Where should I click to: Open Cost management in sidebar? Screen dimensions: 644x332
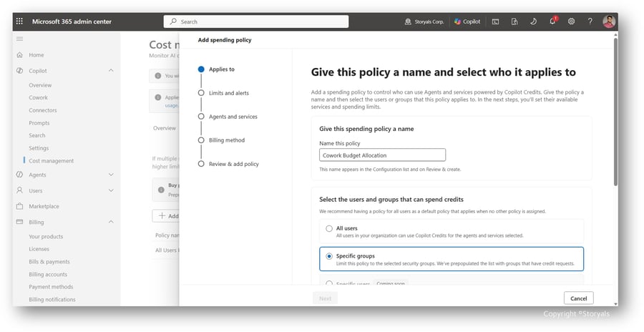click(x=52, y=161)
